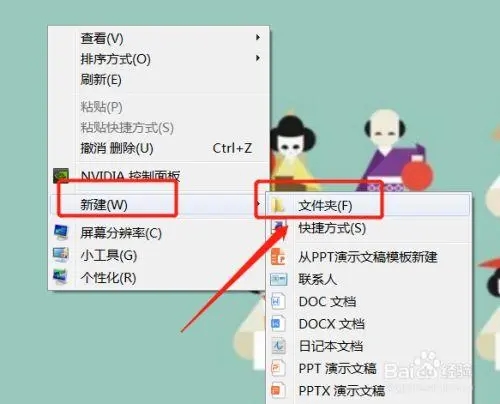This screenshot has height=404, width=500.
Task: Click the screen resolution monitor icon
Action: tap(61, 232)
